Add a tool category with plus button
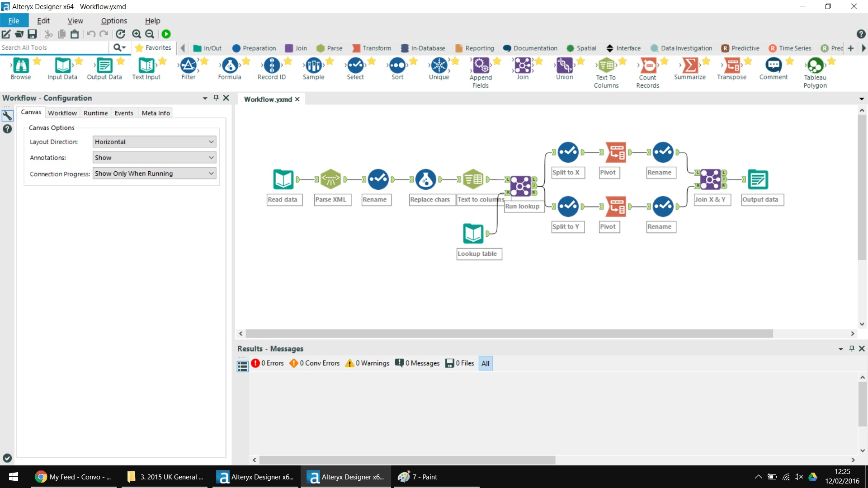This screenshot has height=488, width=868. 850,48
